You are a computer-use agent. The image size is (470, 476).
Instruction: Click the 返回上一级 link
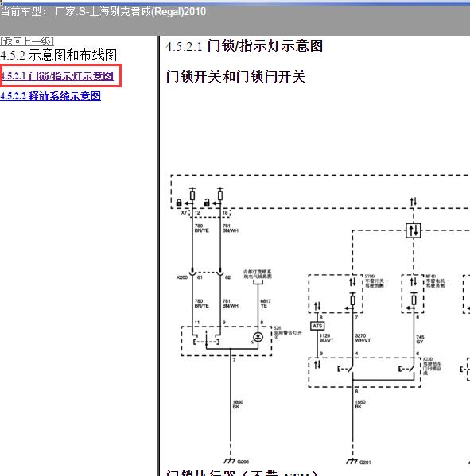(27, 41)
